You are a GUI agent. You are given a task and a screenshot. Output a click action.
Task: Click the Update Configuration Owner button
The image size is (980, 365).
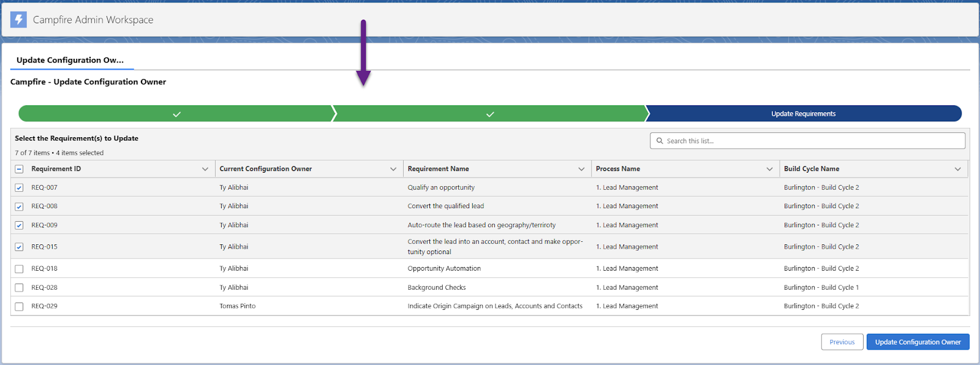coord(918,342)
